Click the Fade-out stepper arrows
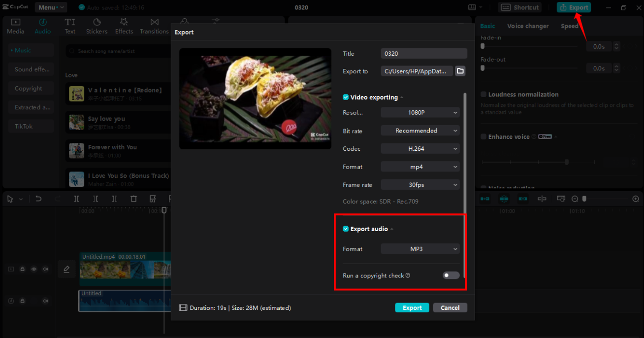Viewport: 644px width, 338px height. (x=616, y=68)
